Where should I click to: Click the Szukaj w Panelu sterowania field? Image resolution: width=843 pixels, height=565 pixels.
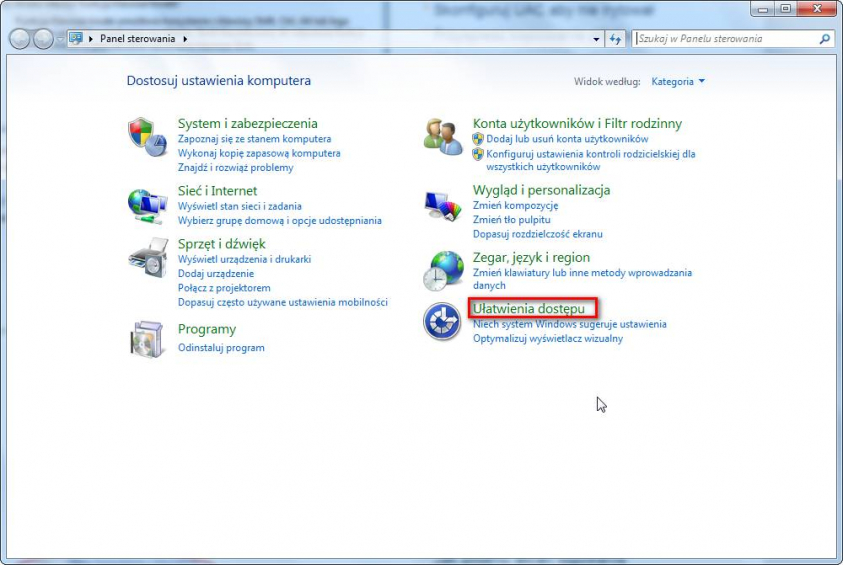[725, 39]
